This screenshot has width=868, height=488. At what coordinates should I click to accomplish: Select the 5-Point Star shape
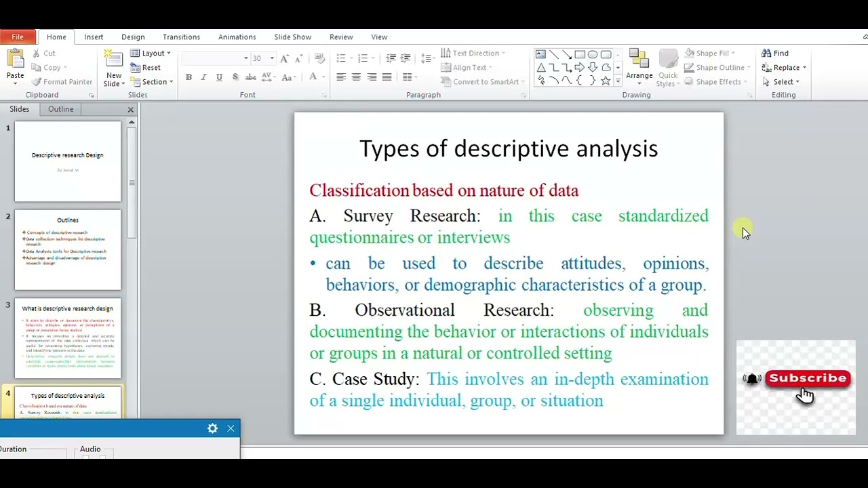coord(605,80)
